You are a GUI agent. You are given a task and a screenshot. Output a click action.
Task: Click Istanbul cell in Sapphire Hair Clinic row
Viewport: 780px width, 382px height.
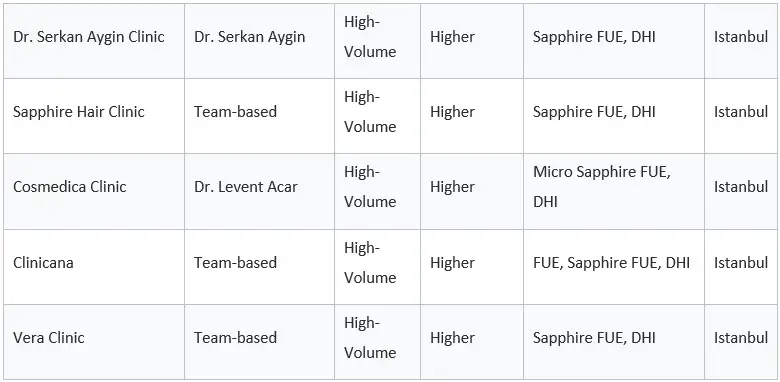click(x=742, y=116)
